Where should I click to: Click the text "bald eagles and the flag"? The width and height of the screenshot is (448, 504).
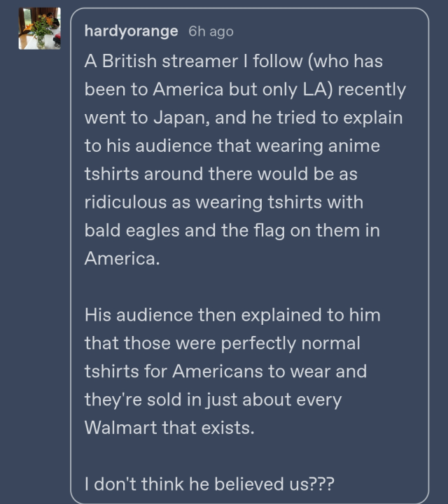185,230
